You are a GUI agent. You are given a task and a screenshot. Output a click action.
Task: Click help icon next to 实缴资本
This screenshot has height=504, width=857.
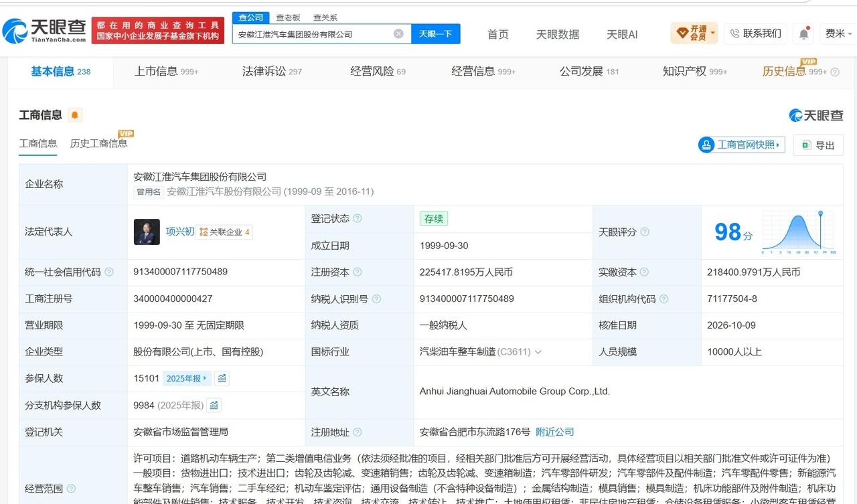pos(644,272)
